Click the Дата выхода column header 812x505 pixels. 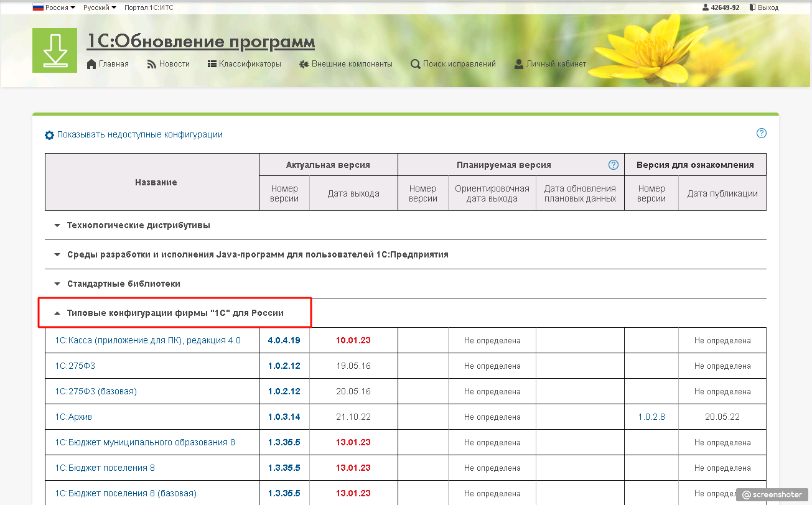(x=353, y=193)
